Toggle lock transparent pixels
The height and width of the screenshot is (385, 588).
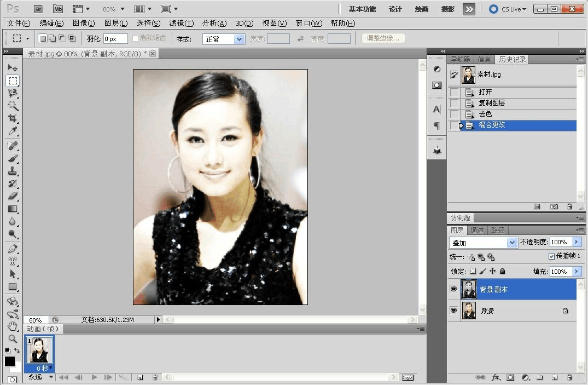(x=473, y=271)
